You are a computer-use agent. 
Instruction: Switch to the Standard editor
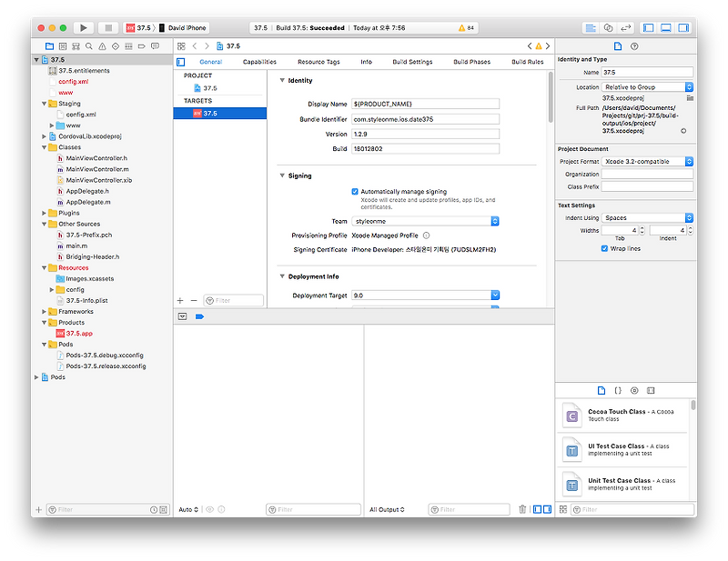591,28
